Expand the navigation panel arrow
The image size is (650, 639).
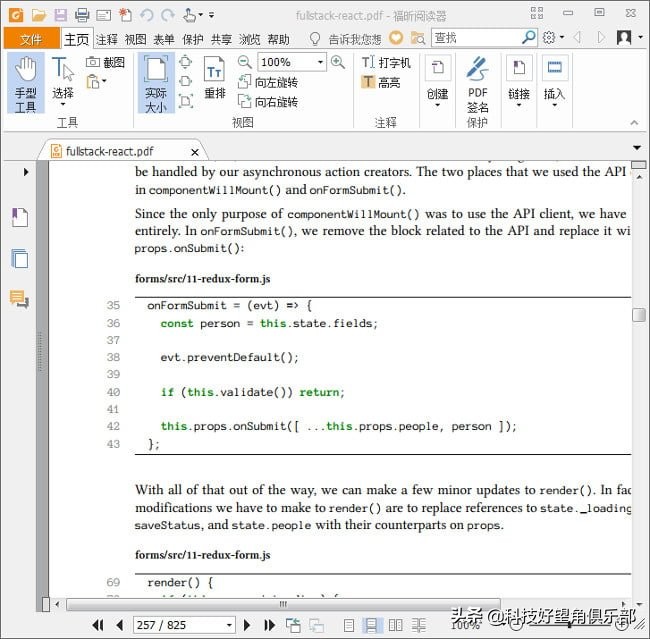[26, 172]
